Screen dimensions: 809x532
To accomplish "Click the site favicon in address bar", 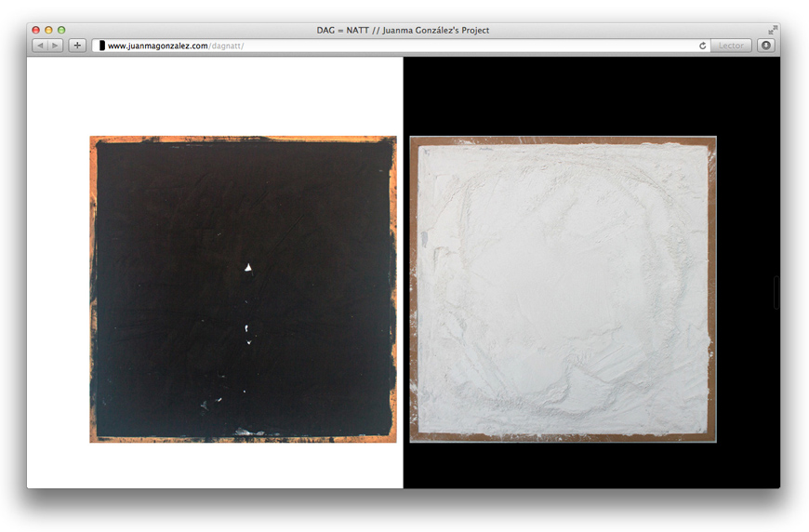I will (x=102, y=46).
